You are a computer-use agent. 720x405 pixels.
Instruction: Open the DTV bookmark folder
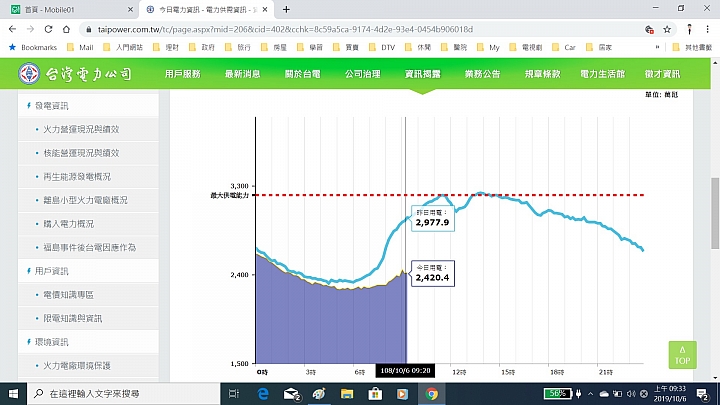coord(382,47)
